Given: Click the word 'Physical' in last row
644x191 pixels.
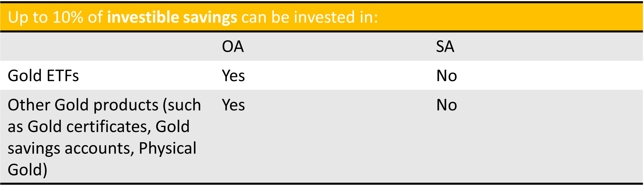Looking at the screenshot, I should pyautogui.click(x=168, y=148).
